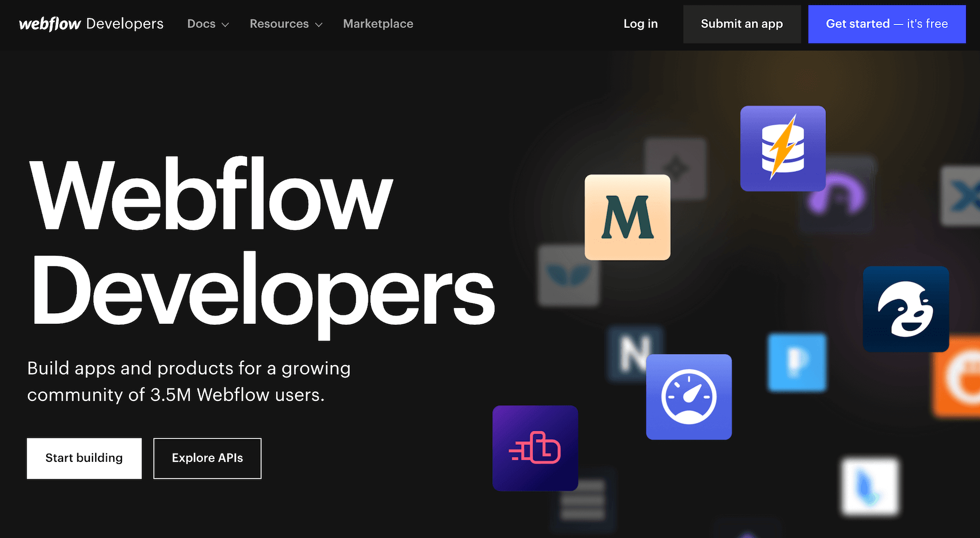Click the lightning bolt database app icon
This screenshot has width=980, height=538.
tap(783, 148)
